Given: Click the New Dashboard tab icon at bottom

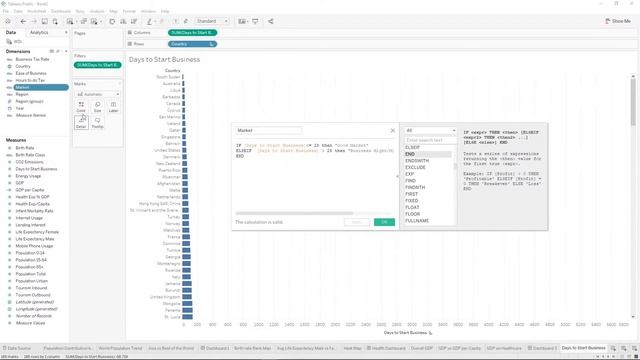Looking at the screenshot, I should tap(624, 348).
